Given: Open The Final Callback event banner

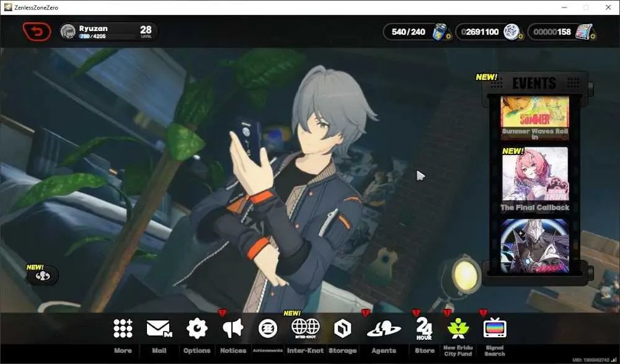Looking at the screenshot, I should click(x=534, y=179).
